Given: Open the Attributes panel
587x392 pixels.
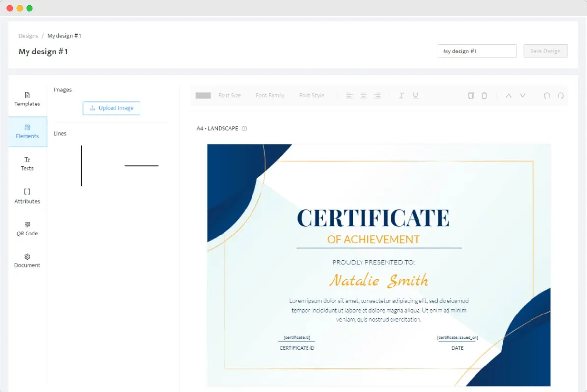Looking at the screenshot, I should pyautogui.click(x=27, y=197).
